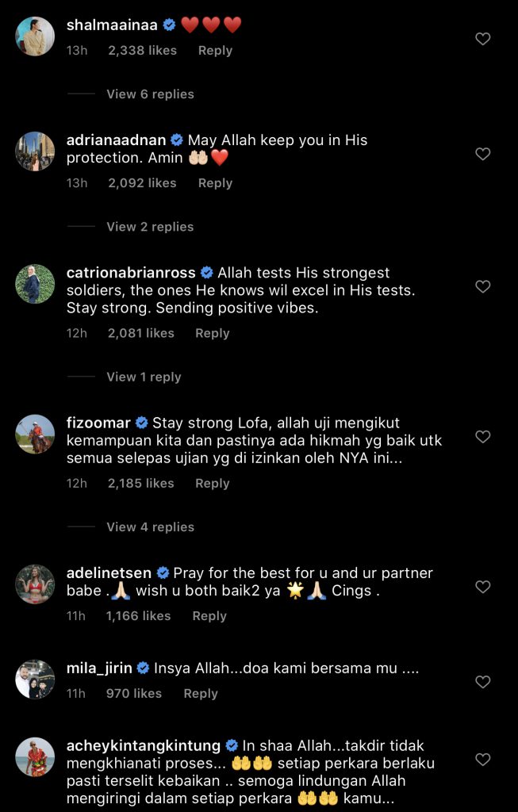Heart fizoomar's Stay strong comment
The image size is (518, 812).
[482, 437]
